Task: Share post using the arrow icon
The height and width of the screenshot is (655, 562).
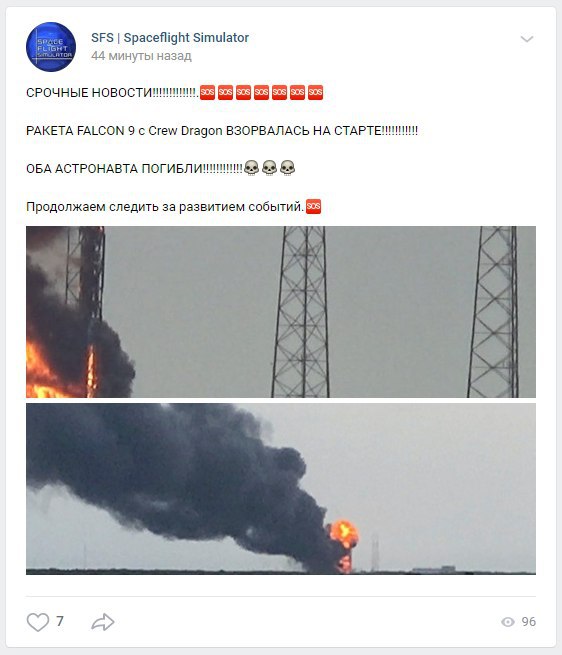Action: click(x=103, y=622)
